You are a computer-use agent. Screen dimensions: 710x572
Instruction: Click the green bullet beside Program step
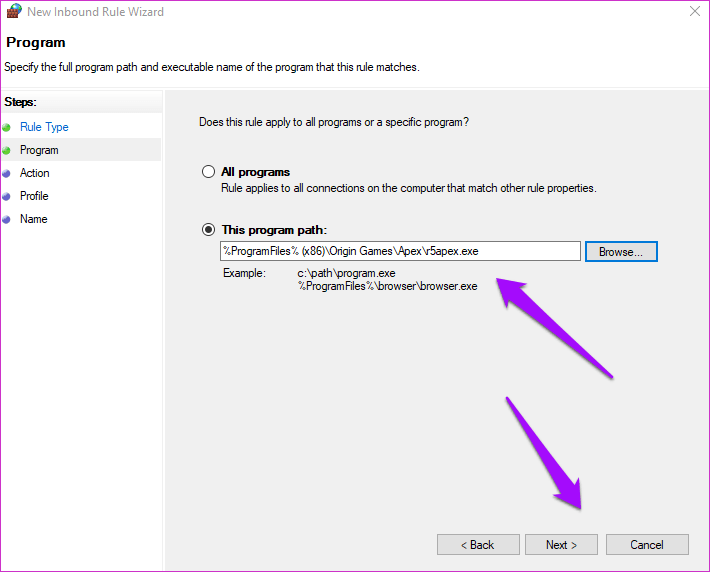point(6,150)
